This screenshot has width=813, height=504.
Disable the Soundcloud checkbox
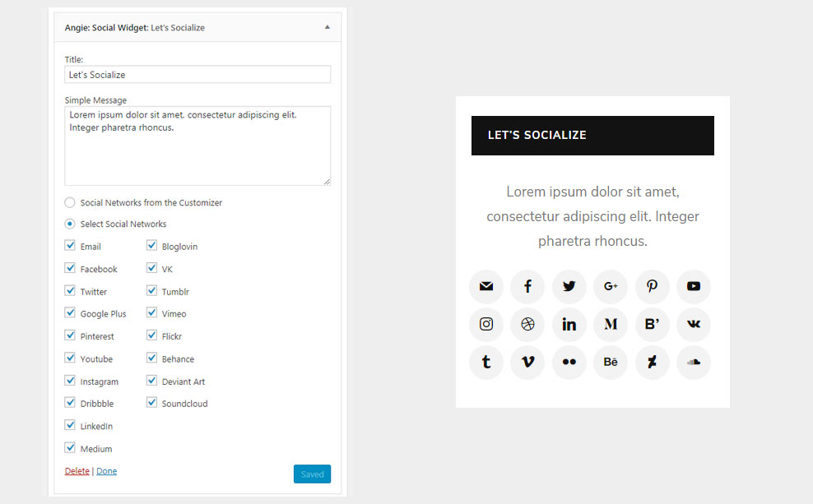point(152,403)
